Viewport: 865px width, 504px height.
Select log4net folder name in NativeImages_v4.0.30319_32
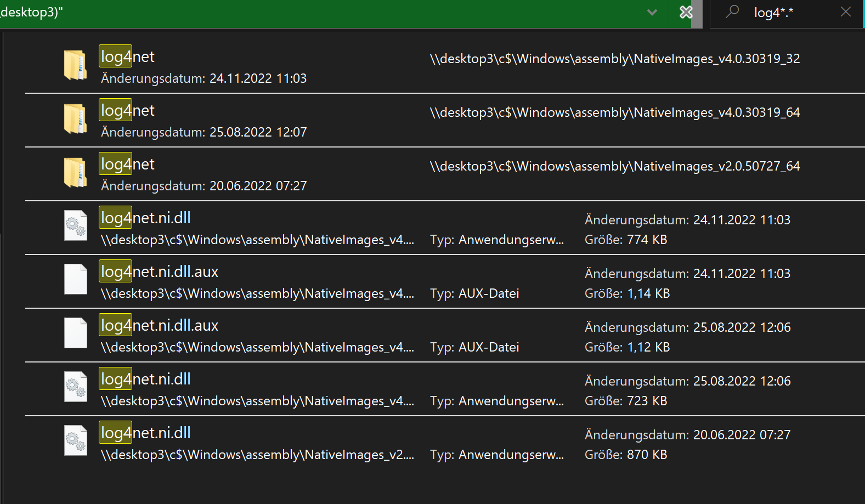click(x=127, y=56)
